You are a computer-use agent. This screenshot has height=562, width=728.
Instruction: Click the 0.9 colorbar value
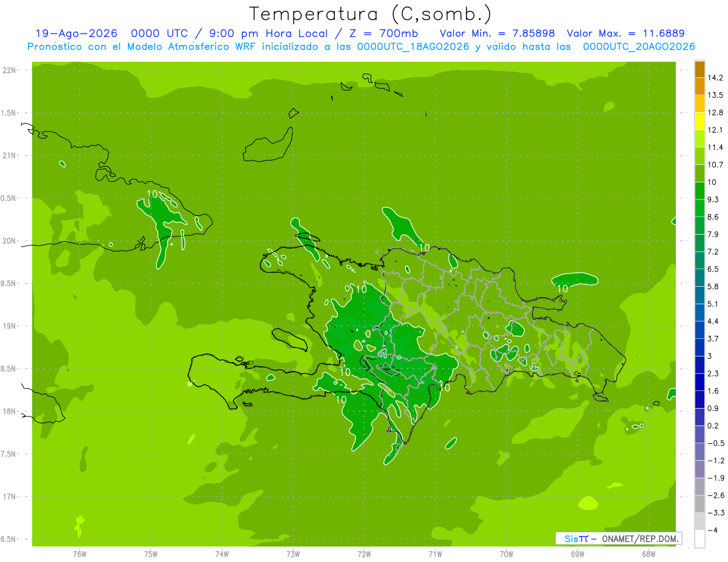click(x=713, y=408)
